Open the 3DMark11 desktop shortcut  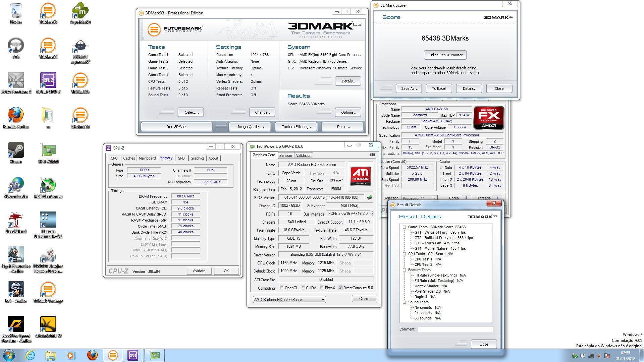coord(80,118)
